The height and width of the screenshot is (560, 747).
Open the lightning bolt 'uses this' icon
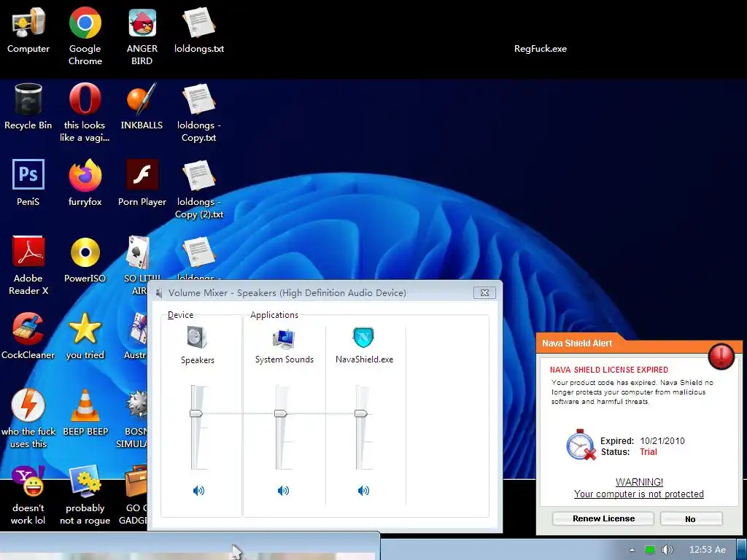click(x=28, y=405)
